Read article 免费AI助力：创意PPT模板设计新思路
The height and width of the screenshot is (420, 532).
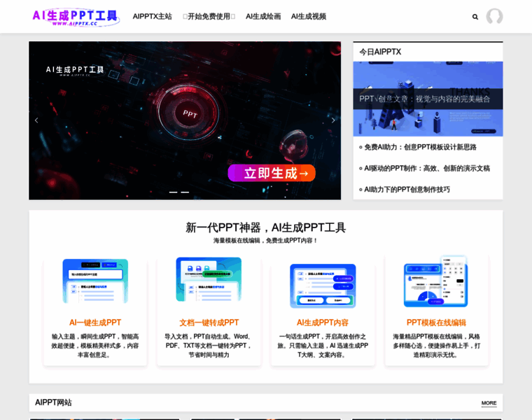click(x=420, y=148)
